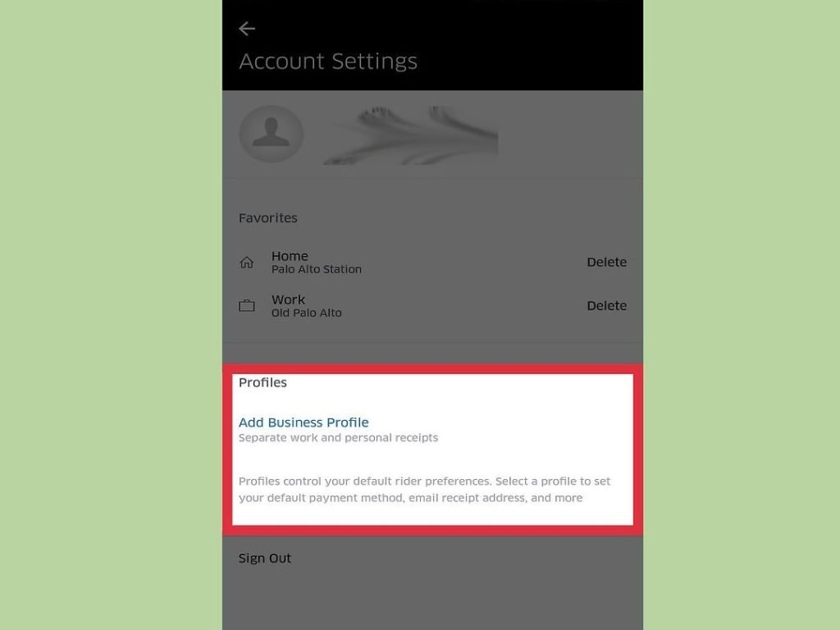
Task: Select the Home favorite label
Action: click(x=290, y=256)
